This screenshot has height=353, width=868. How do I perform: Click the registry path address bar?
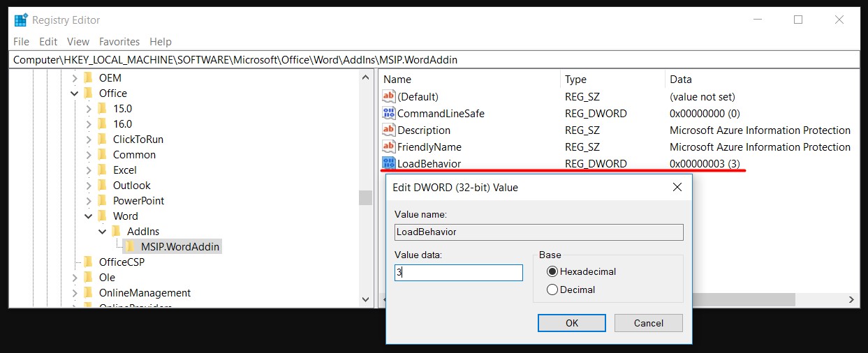coord(436,60)
